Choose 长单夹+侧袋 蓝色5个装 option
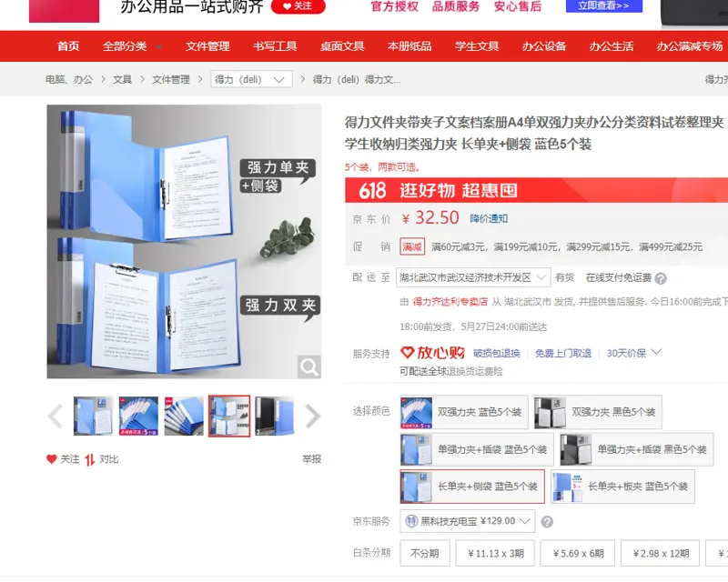This screenshot has width=728, height=582. tap(472, 487)
